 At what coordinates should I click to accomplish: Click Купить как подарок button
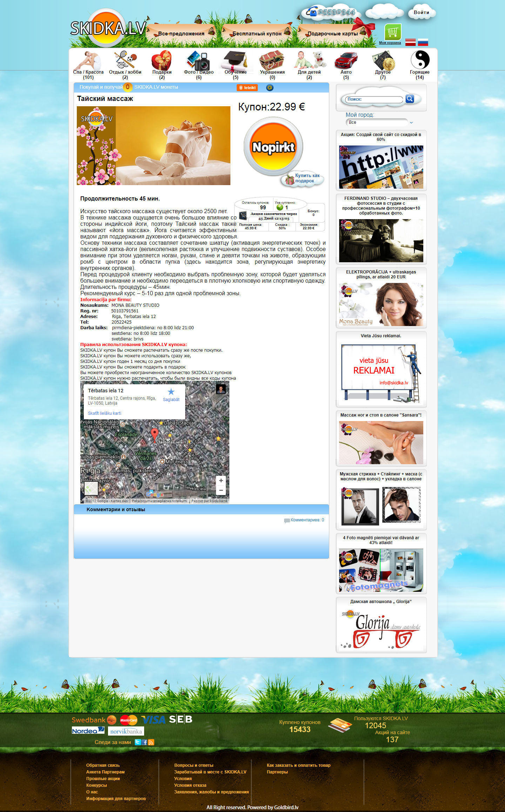(x=303, y=179)
